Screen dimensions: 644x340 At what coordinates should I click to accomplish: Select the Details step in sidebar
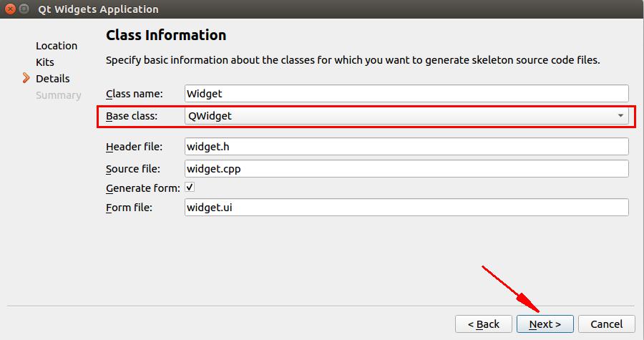click(x=52, y=79)
